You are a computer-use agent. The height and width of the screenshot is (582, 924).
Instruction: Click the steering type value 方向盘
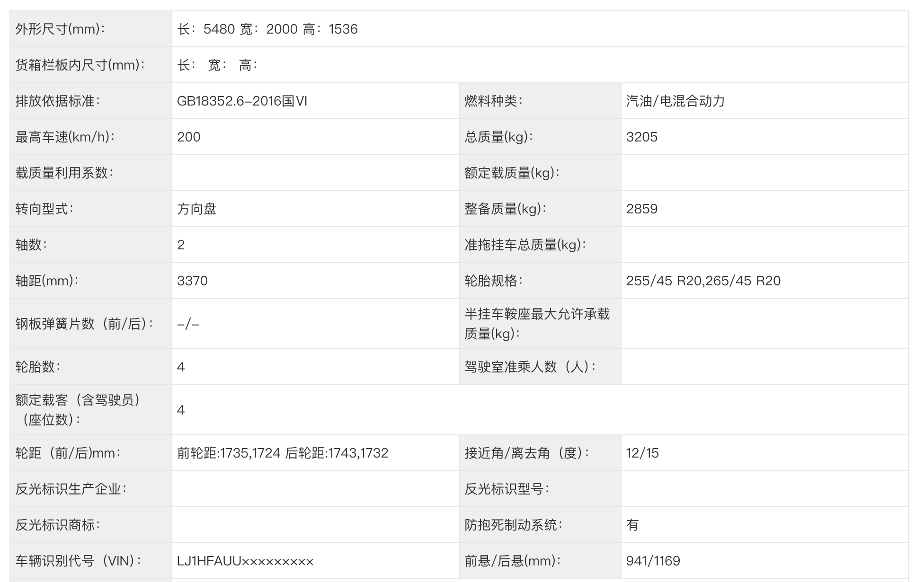pyautogui.click(x=197, y=209)
